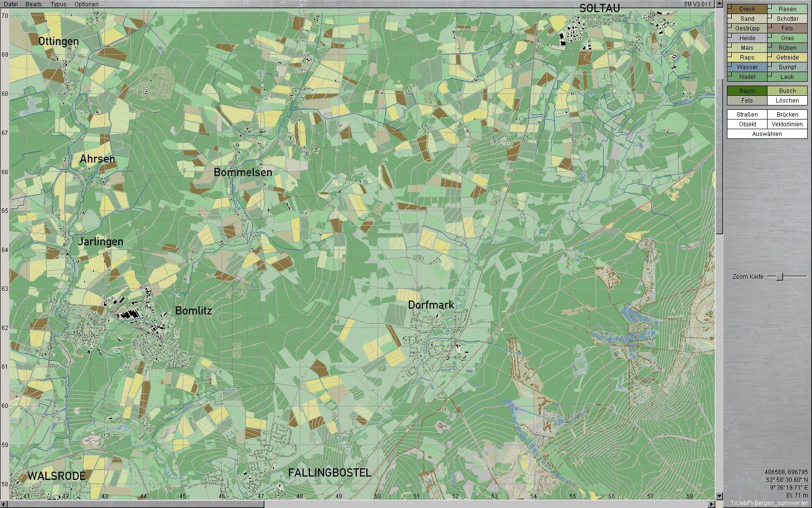Open the Bearb. menu
812x508 pixels.
coord(34,4)
